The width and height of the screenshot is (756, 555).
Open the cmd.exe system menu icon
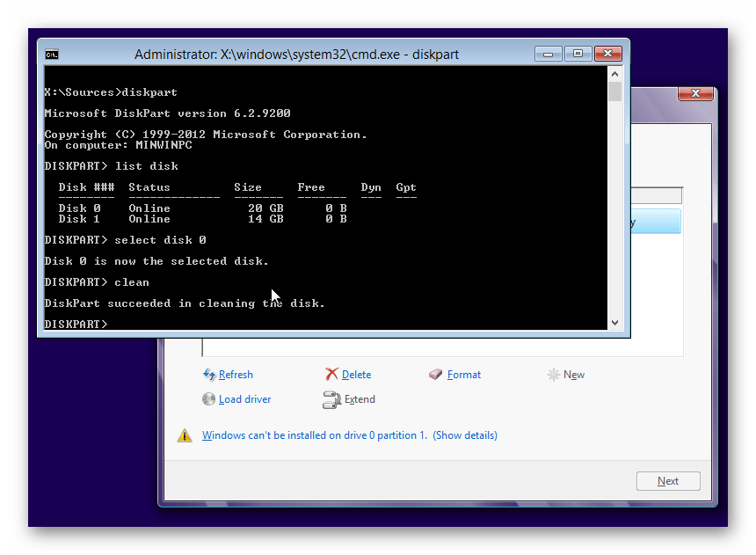[x=53, y=55]
